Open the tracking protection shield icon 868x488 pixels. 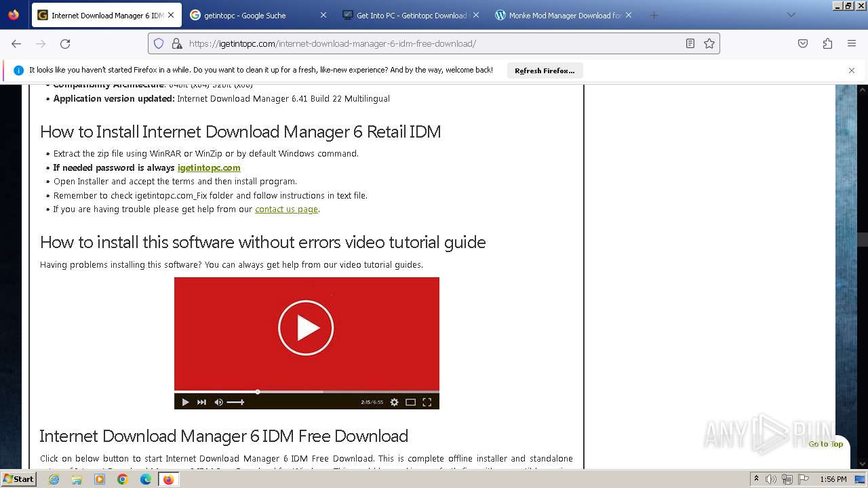[159, 43]
